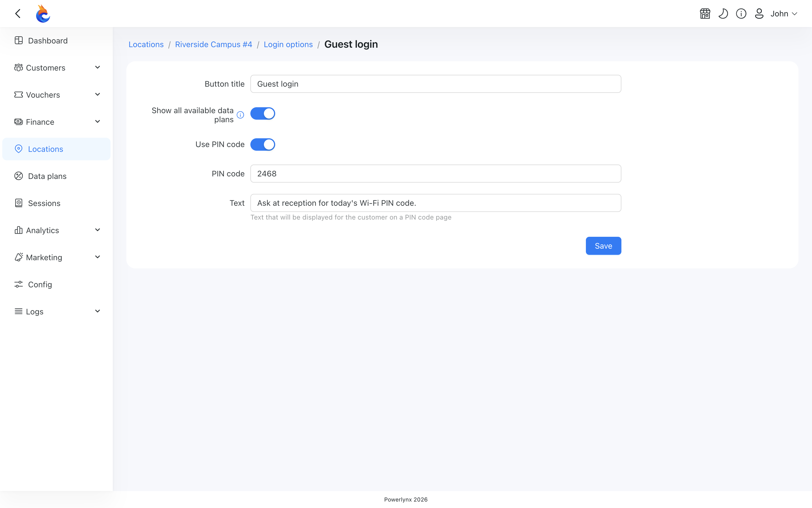Edit the Text field about reception
Screen dimensions: 812x508
(436, 203)
